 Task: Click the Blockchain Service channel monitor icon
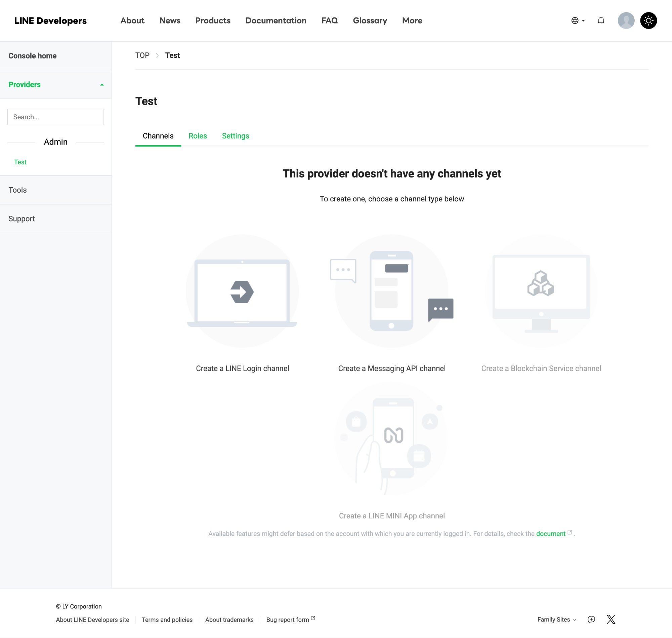541,291
